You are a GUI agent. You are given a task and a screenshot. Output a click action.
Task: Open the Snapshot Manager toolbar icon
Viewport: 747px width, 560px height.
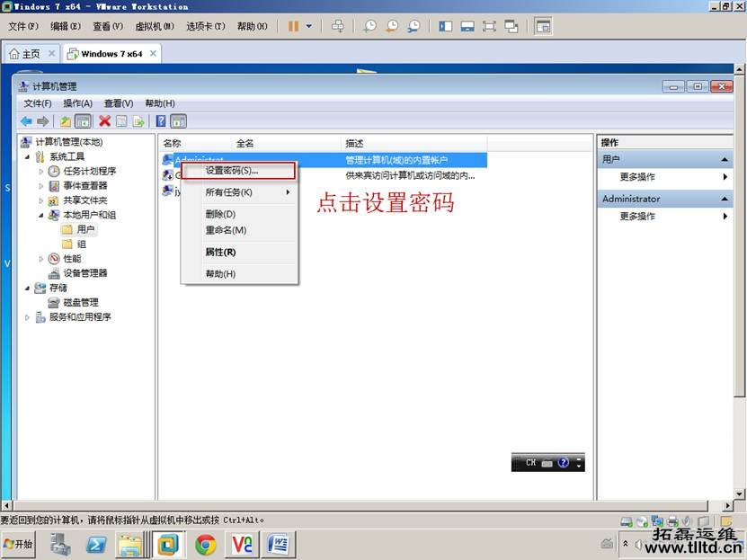point(413,26)
